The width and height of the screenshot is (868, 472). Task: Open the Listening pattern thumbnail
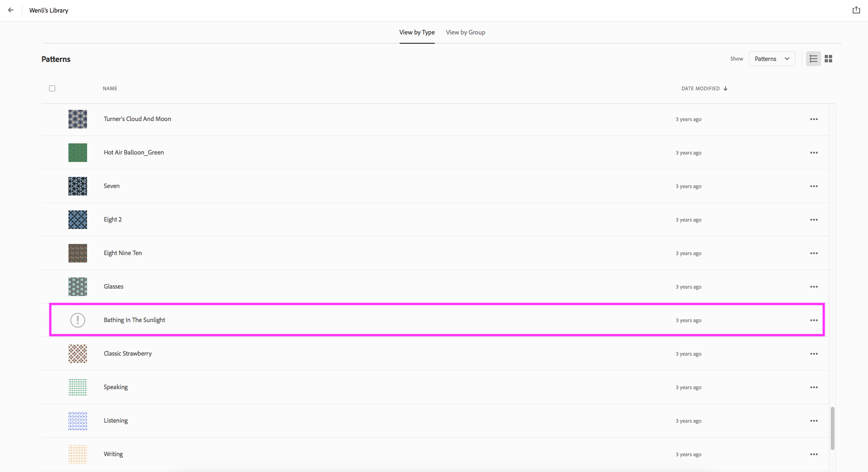tap(78, 421)
